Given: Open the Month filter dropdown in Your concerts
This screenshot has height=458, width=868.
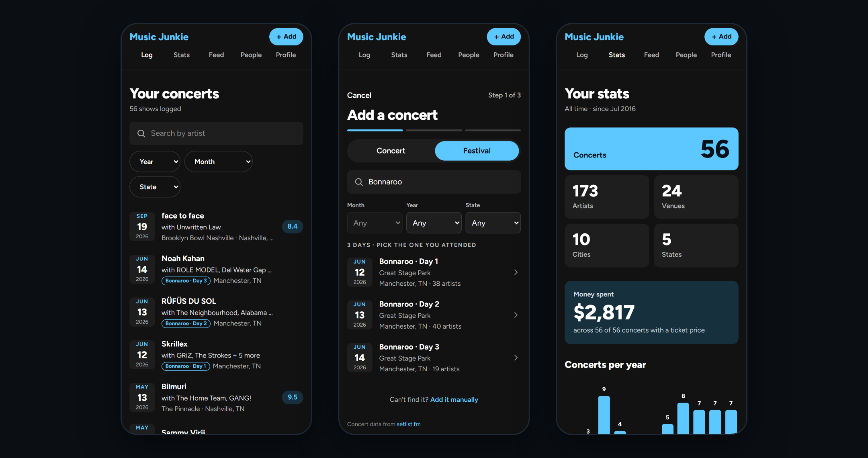Looking at the screenshot, I should [218, 162].
